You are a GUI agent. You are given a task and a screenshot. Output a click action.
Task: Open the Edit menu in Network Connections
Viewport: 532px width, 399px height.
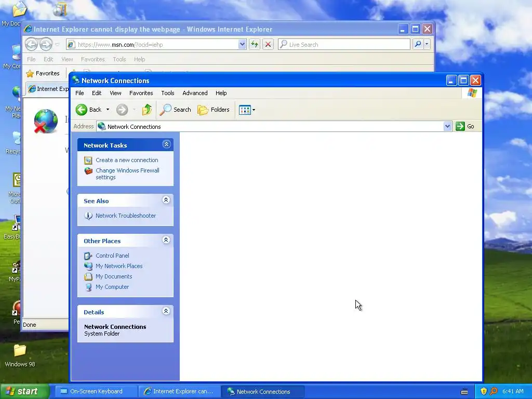coord(97,93)
